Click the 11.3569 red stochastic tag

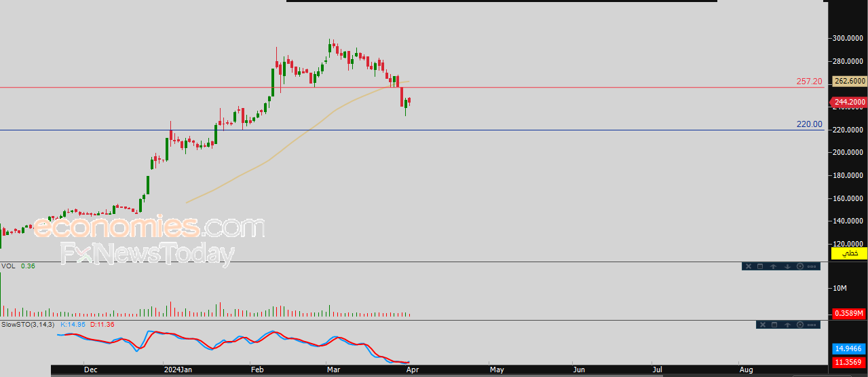(849, 362)
